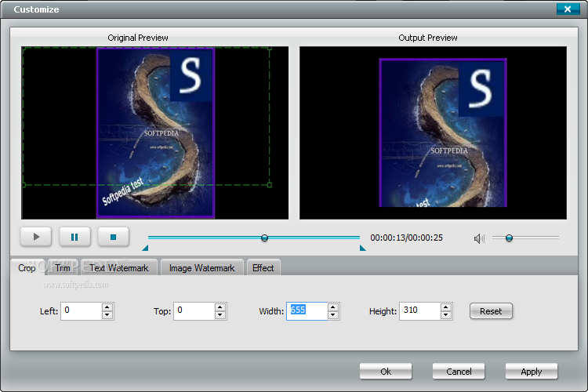This screenshot has height=392, width=588.
Task: Decrease the Height value with down arrow
Action: (446, 315)
